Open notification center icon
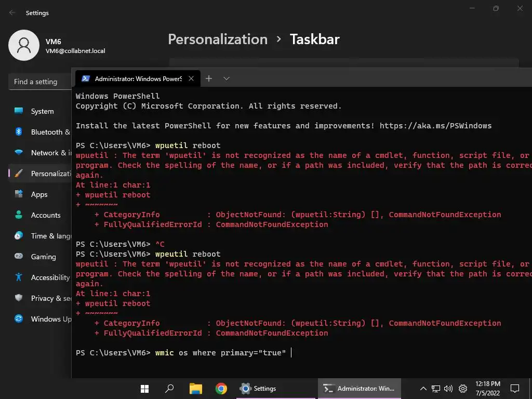The image size is (532, 399). click(515, 389)
